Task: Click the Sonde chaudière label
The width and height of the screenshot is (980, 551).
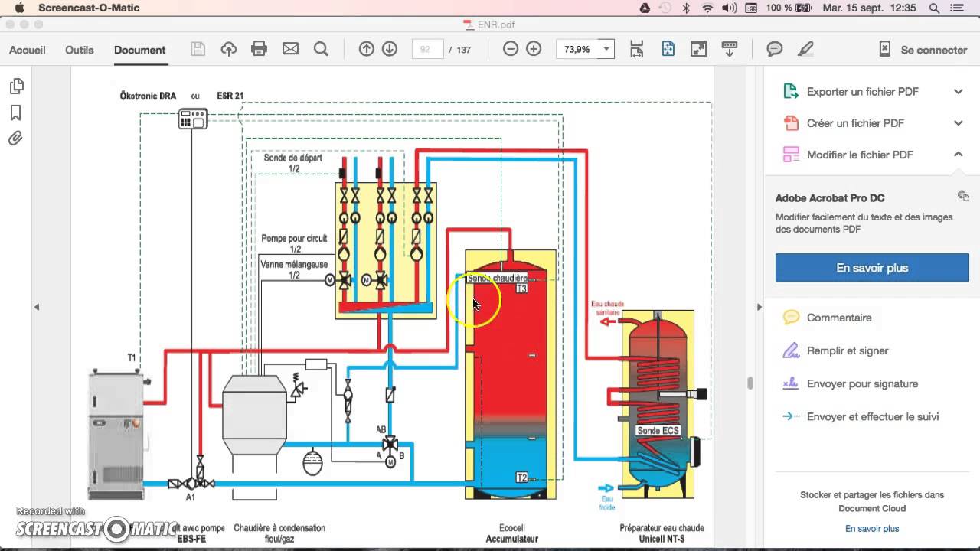Action: [497, 279]
